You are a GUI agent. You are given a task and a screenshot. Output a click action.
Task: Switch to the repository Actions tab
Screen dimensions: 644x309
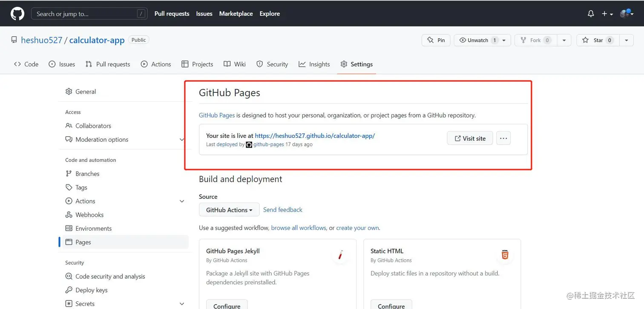point(155,64)
